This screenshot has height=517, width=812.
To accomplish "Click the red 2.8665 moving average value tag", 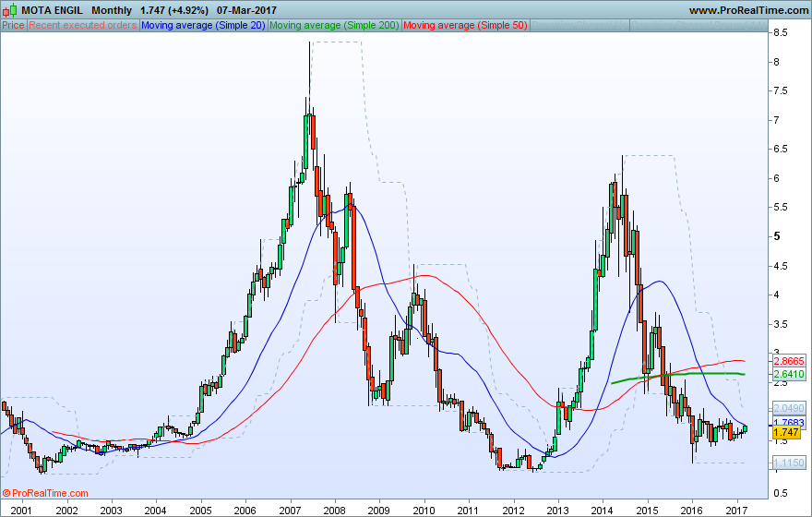I will click(789, 361).
